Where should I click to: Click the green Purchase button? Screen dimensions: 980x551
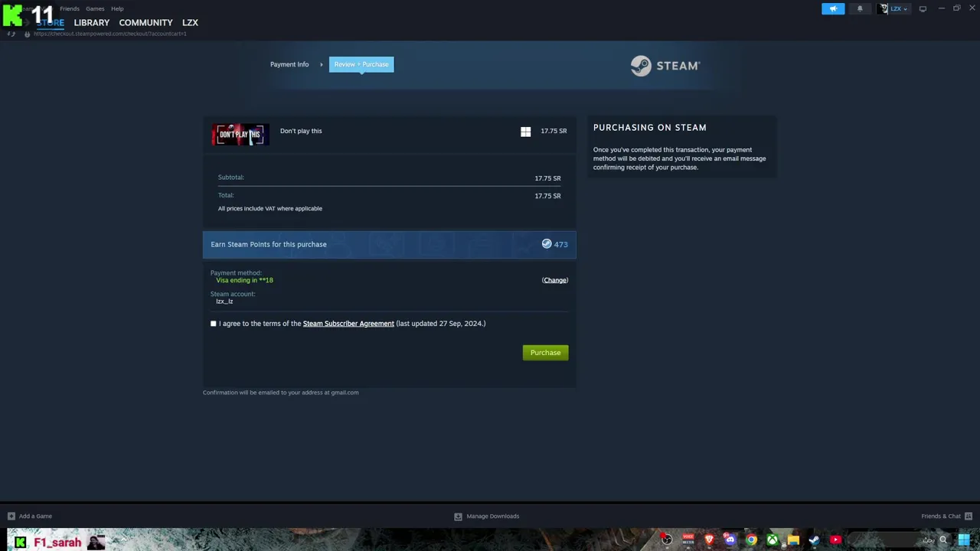point(545,353)
